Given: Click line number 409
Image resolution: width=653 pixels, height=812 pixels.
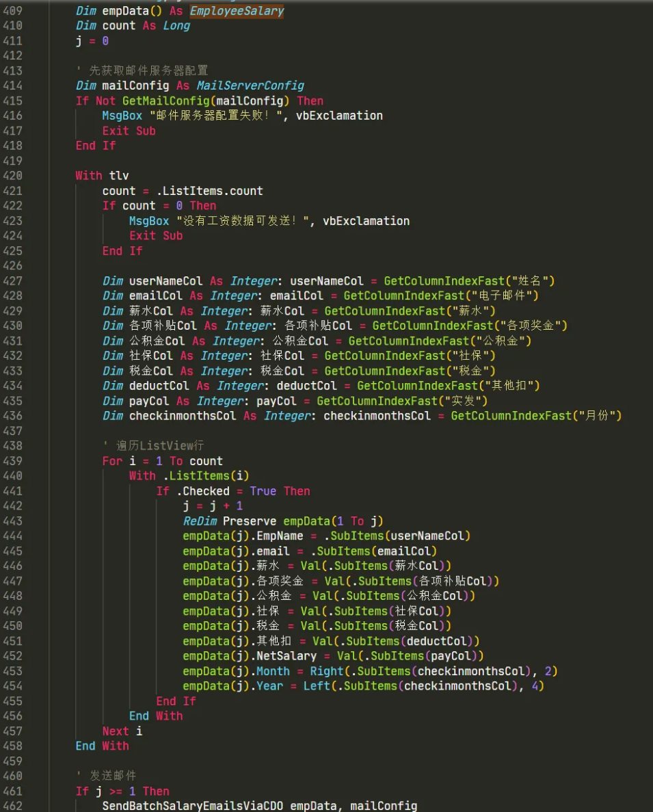Looking at the screenshot, I should pyautogui.click(x=12, y=11).
